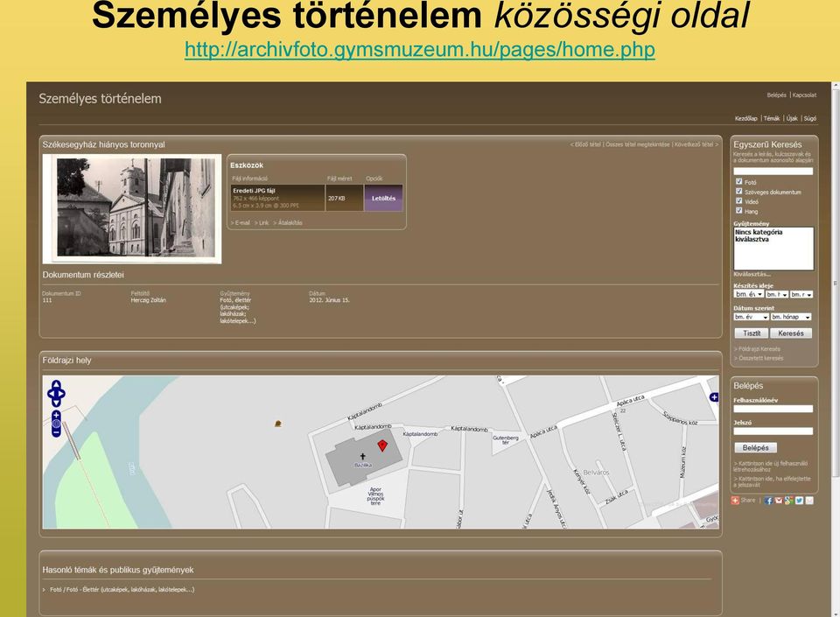The width and height of the screenshot is (840, 617).
Task: Share via the red Gmail envelope icon
Action: coord(779,501)
